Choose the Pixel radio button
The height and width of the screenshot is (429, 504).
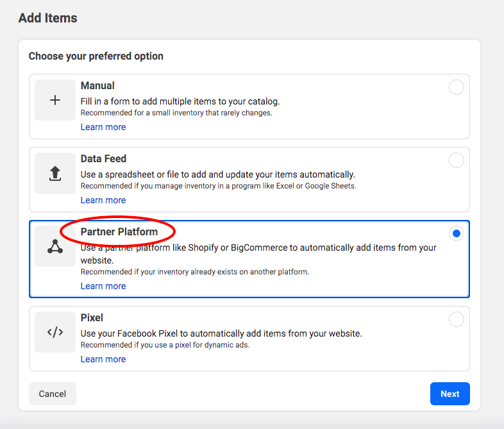coord(456,319)
